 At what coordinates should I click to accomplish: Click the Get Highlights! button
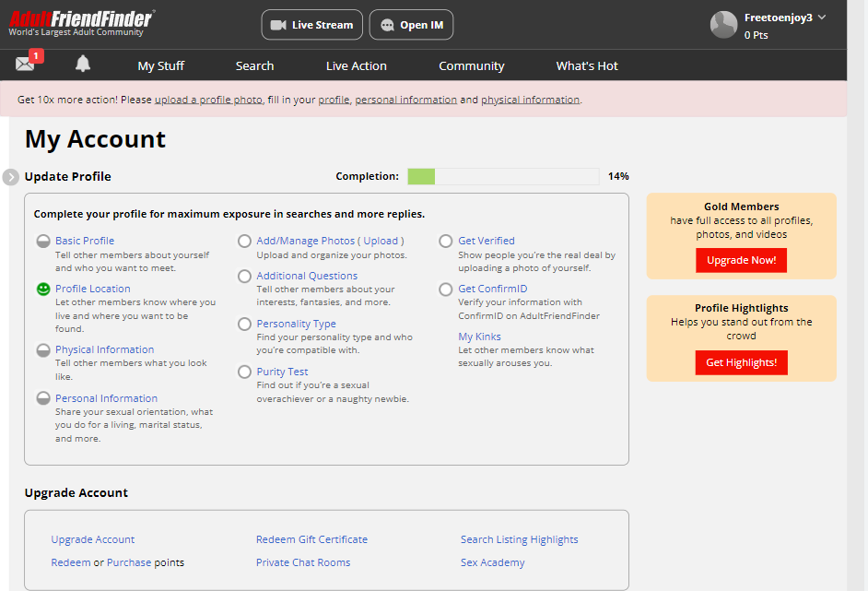point(741,363)
